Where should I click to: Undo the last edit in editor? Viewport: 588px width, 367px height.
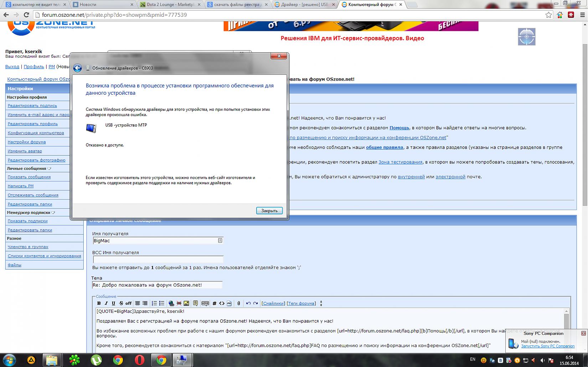[248, 303]
